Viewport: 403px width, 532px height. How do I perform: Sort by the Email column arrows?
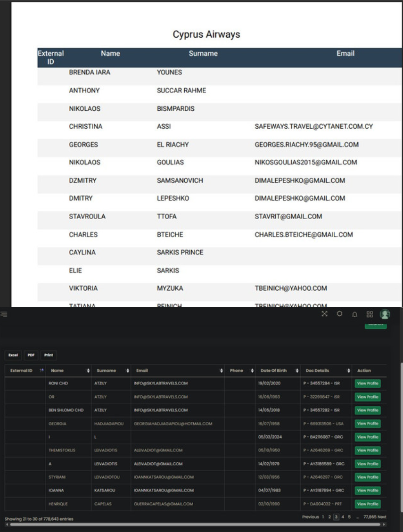click(222, 370)
